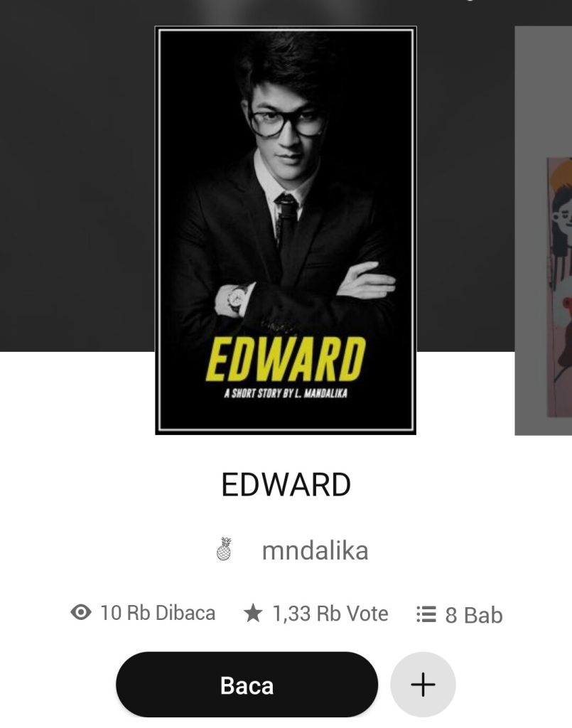Open the chapter list icon
Image resolution: width=572 pixels, height=728 pixels.
click(426, 614)
